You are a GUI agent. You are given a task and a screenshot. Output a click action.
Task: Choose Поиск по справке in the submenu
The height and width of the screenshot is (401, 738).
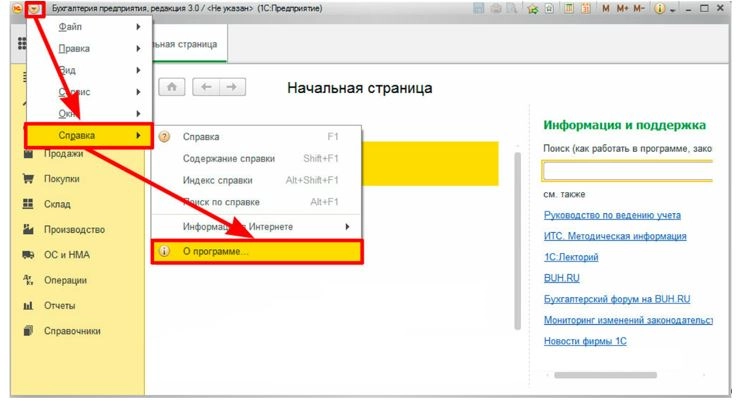click(x=257, y=202)
